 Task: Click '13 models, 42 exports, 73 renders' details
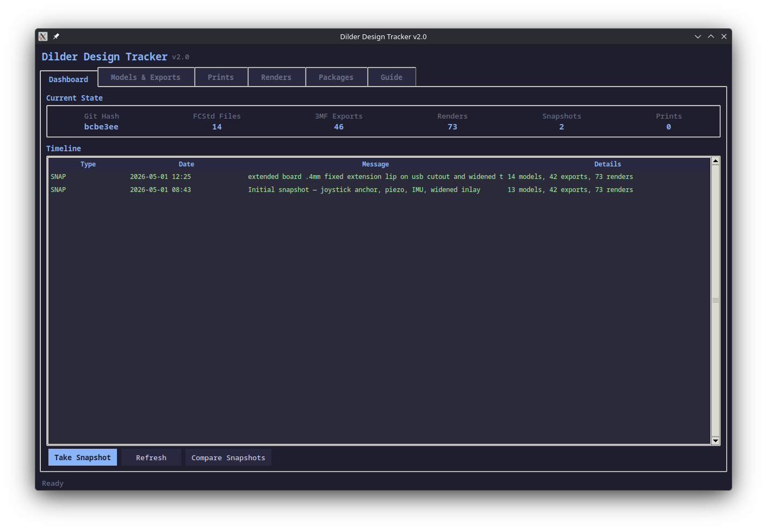click(x=570, y=190)
